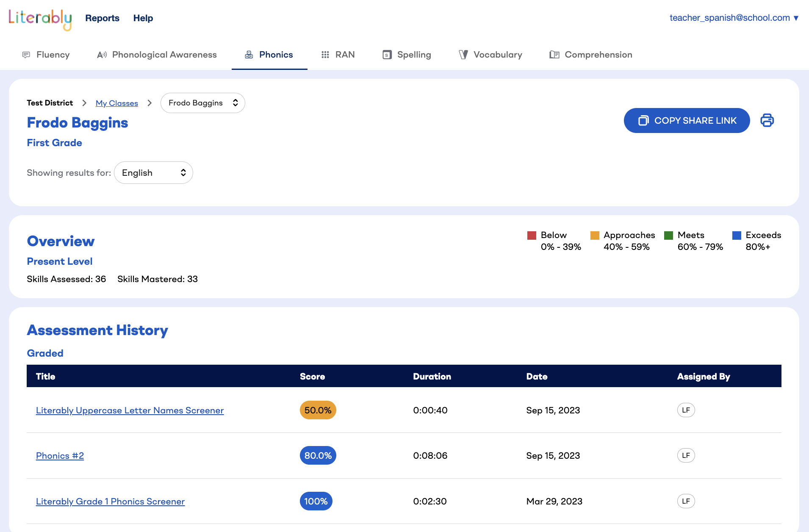The image size is (809, 532).
Task: Click the Phonological Awareness speech icon
Action: (102, 55)
